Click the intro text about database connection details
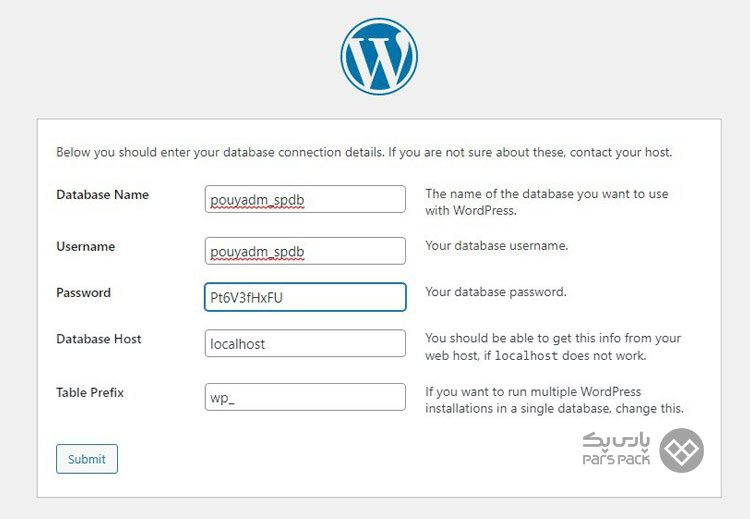This screenshot has width=750, height=519. (x=364, y=152)
